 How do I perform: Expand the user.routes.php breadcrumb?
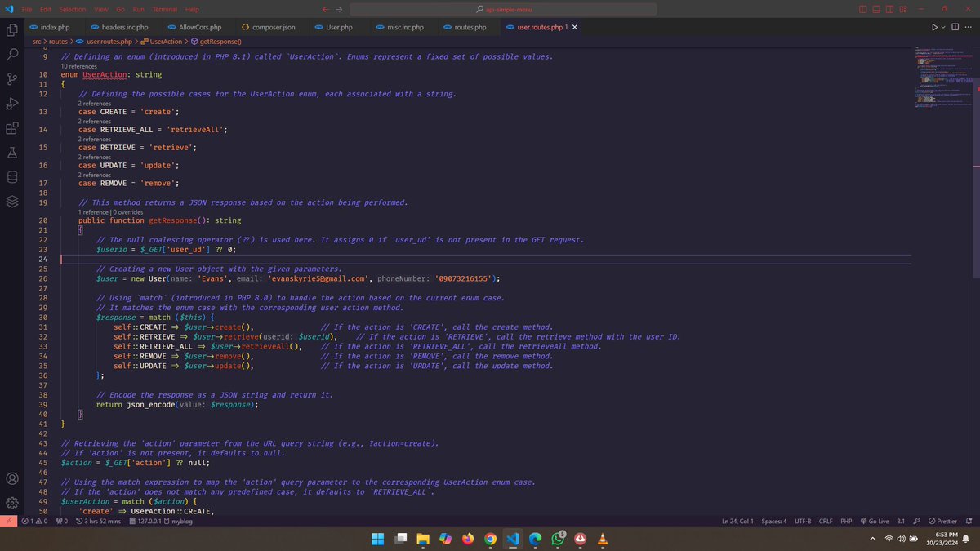(x=104, y=41)
